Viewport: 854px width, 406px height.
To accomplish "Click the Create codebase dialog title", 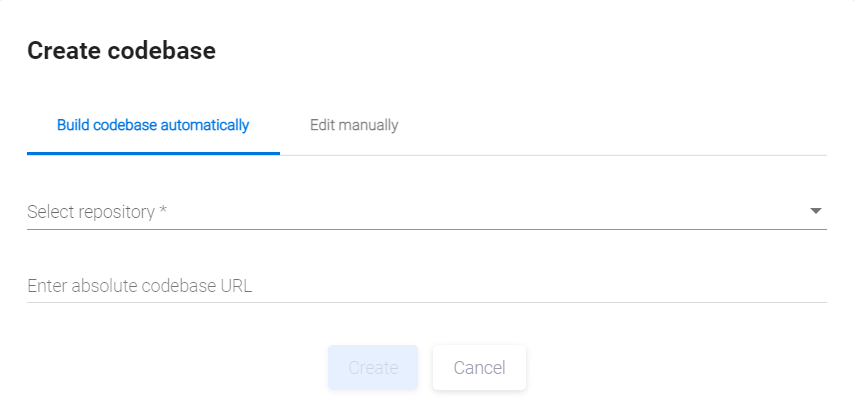I will click(x=121, y=51).
